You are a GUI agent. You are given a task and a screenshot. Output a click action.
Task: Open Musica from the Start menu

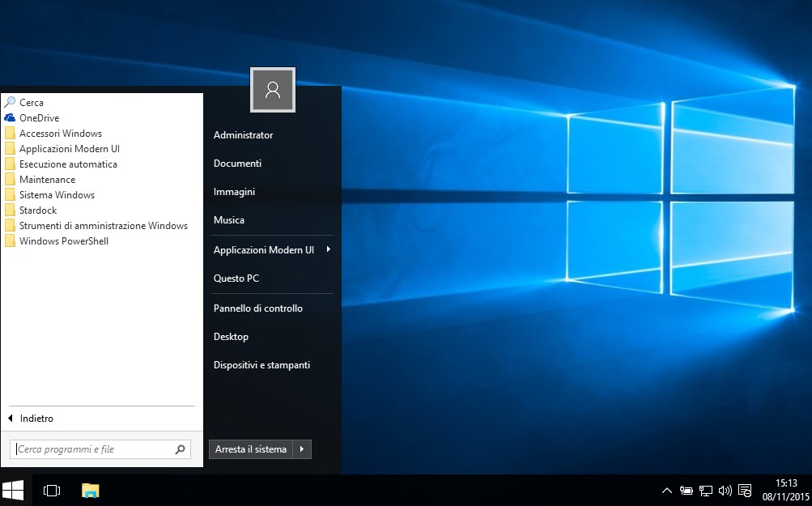click(229, 219)
